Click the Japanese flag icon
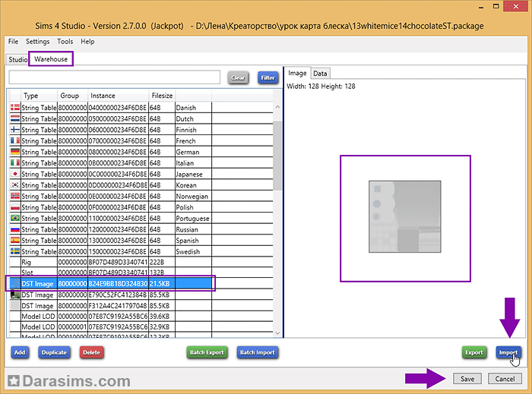 coord(14,174)
